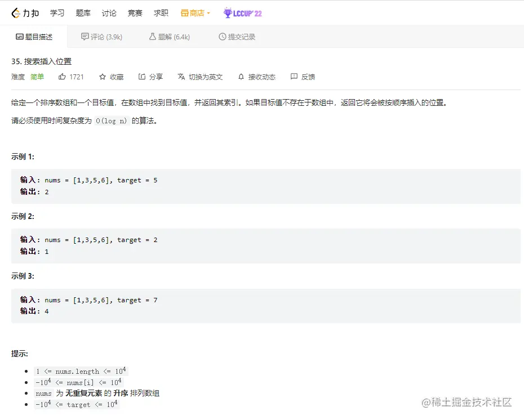
Task: Click the problem title 35. 搜索插入位置
Action: pos(42,61)
